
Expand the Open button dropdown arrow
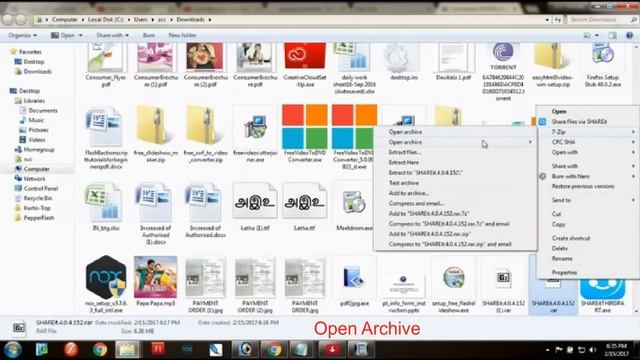coord(80,36)
